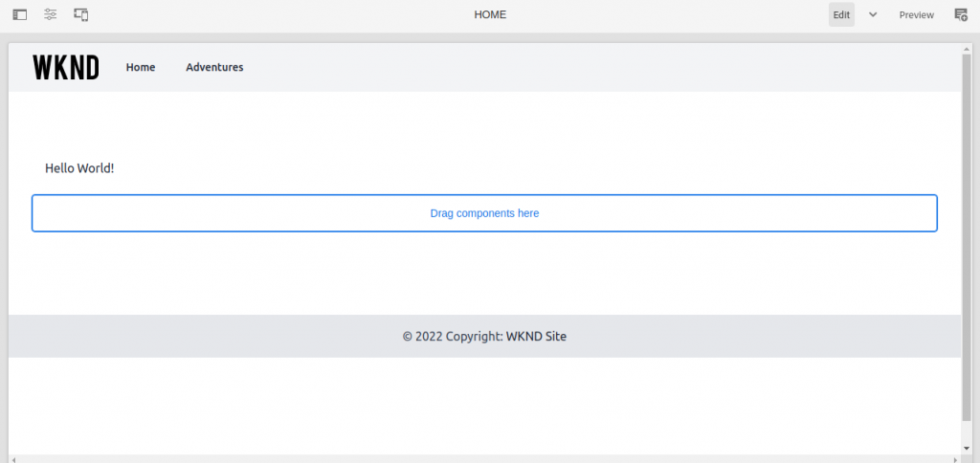Open the Adventures navigation item
The width and height of the screenshot is (980, 463).
(x=214, y=68)
